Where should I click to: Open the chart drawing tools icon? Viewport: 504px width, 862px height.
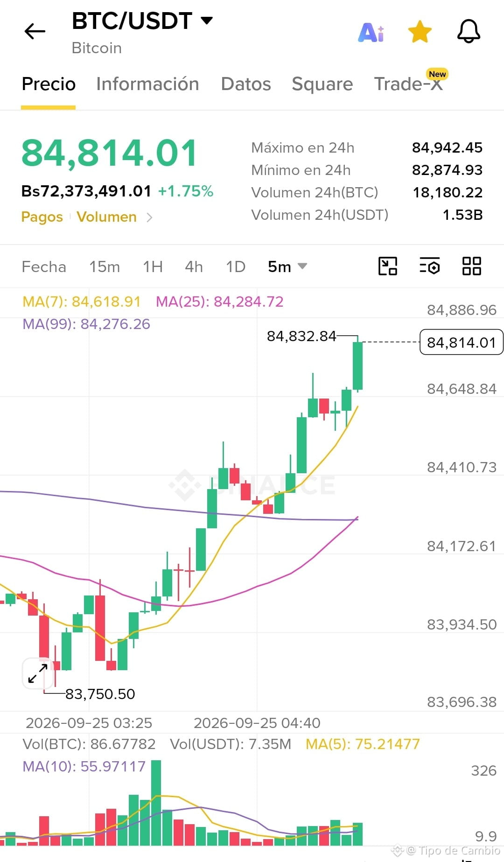point(387,266)
